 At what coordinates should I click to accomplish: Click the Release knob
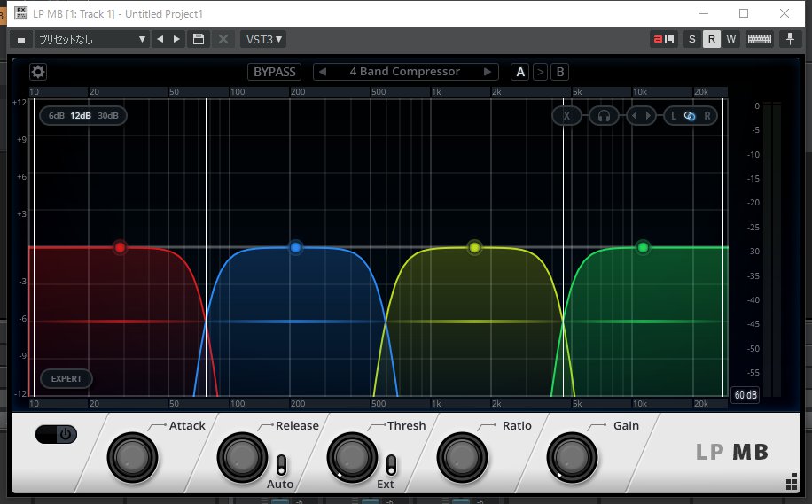point(242,457)
